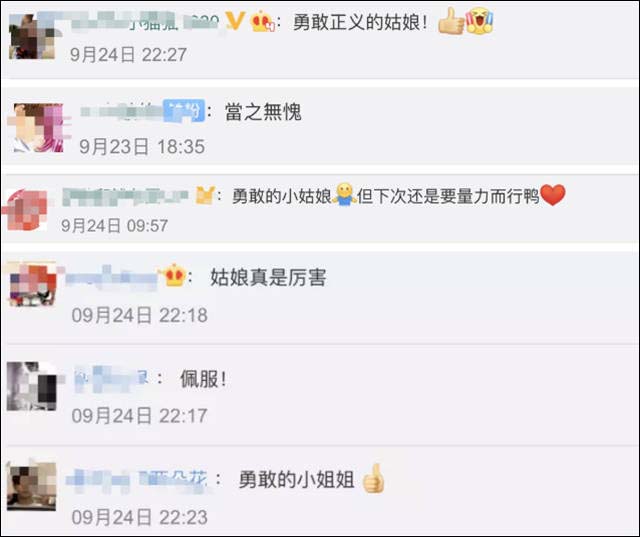Click thumbs-up emoji after 勇敢的小姐姐
Image resolution: width=640 pixels, height=537 pixels.
point(373,478)
